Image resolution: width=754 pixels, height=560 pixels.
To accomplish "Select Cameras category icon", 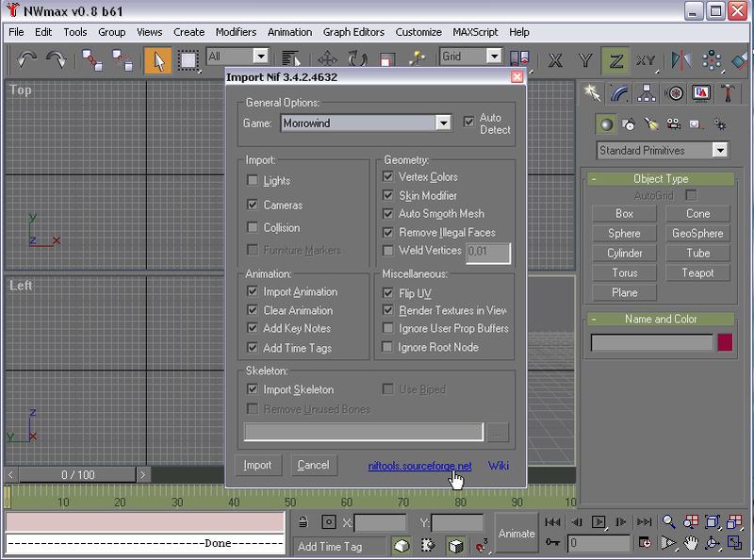I will pos(674,124).
